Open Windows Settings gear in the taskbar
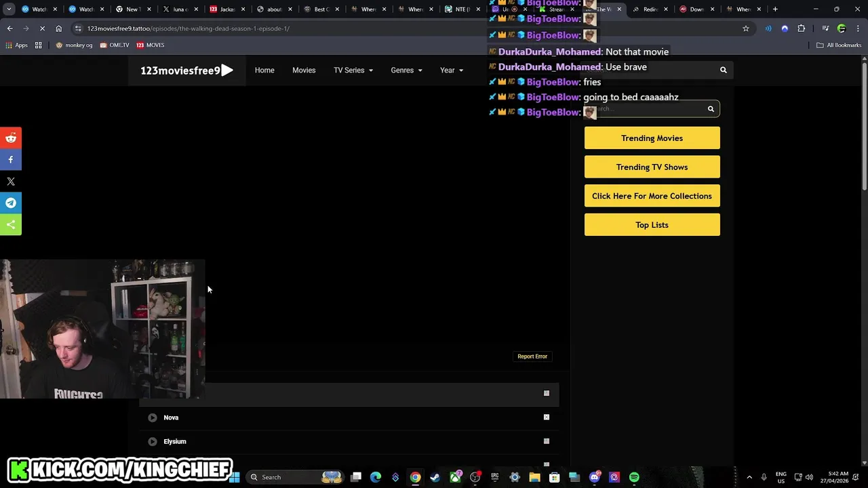868x488 pixels. tap(515, 477)
